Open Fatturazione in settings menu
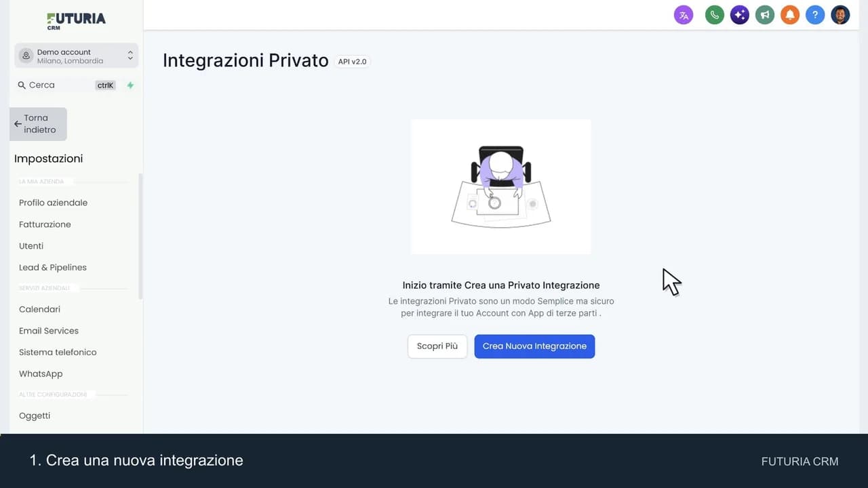Screen dimensions: 868x488 tap(45, 224)
